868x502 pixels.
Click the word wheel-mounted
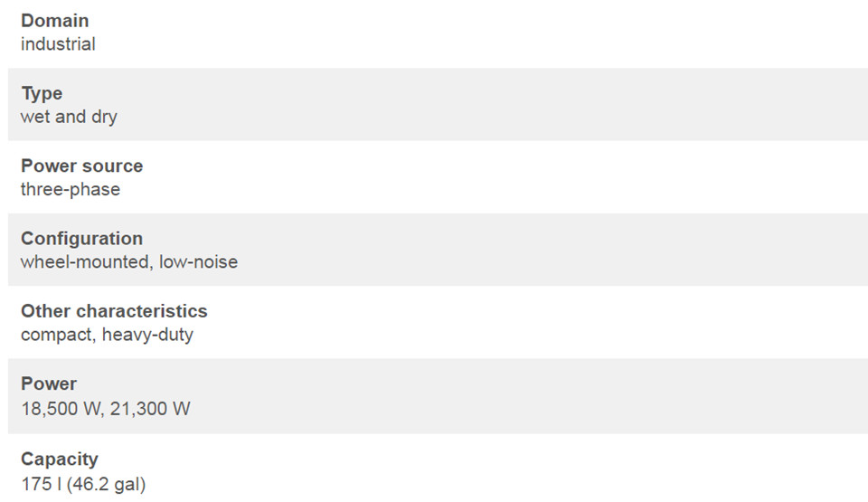coord(87,261)
